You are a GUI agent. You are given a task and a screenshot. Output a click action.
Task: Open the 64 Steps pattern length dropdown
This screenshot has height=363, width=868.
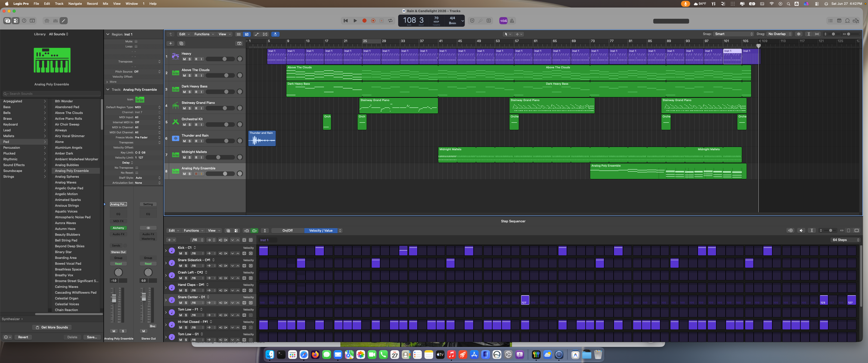coord(845,240)
